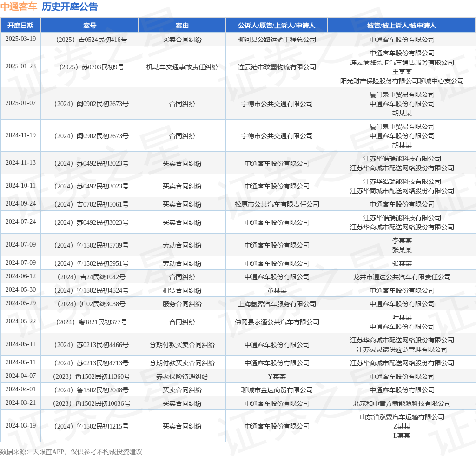Viewport: 476px width, 456px height.
Task: Click defendant 连云港潍德卡汽车销售服务有限公司
Action: (402, 62)
